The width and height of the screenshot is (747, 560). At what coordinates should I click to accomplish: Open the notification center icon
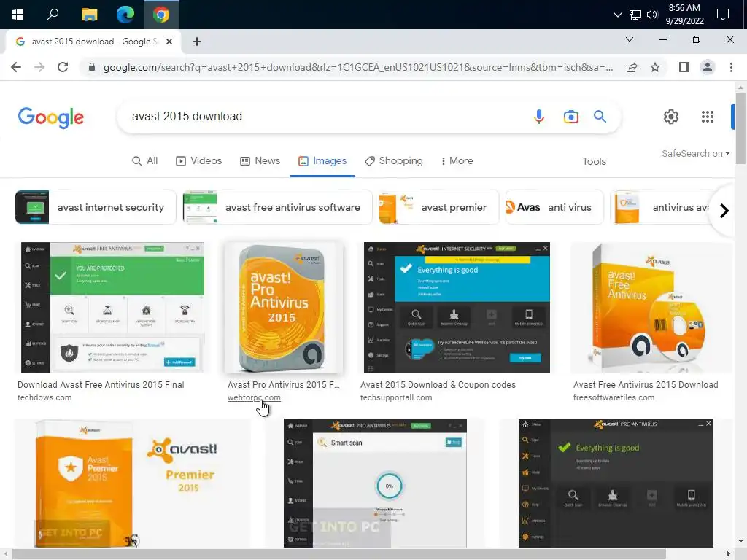click(723, 15)
